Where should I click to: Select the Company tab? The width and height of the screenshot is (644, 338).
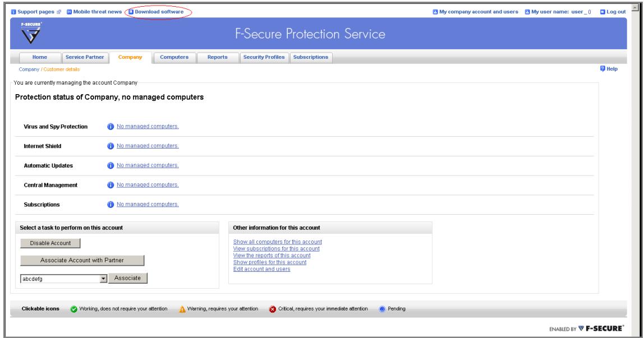(x=130, y=57)
